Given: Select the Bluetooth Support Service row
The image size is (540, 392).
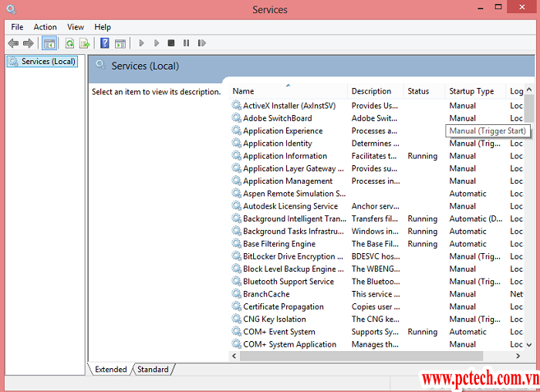Looking at the screenshot, I should click(288, 282).
